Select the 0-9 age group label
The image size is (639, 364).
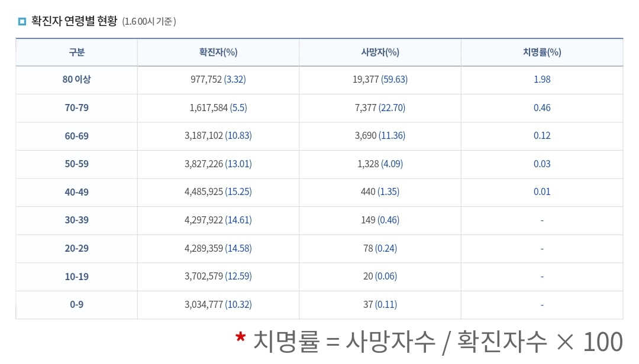(76, 304)
